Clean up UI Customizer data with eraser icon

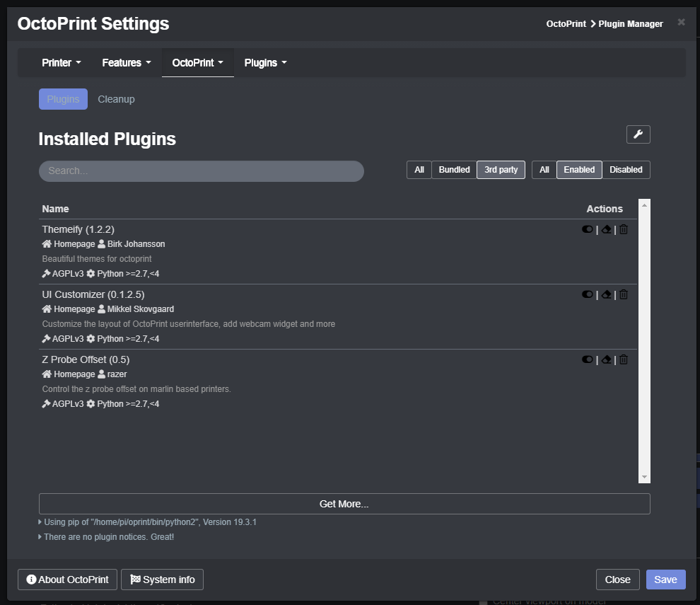pyautogui.click(x=606, y=294)
